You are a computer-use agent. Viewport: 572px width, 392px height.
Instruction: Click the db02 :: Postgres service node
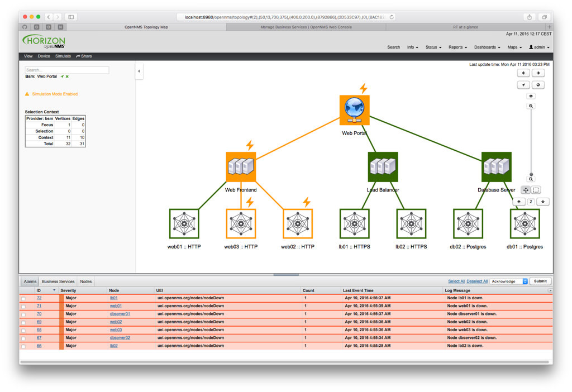[468, 223]
